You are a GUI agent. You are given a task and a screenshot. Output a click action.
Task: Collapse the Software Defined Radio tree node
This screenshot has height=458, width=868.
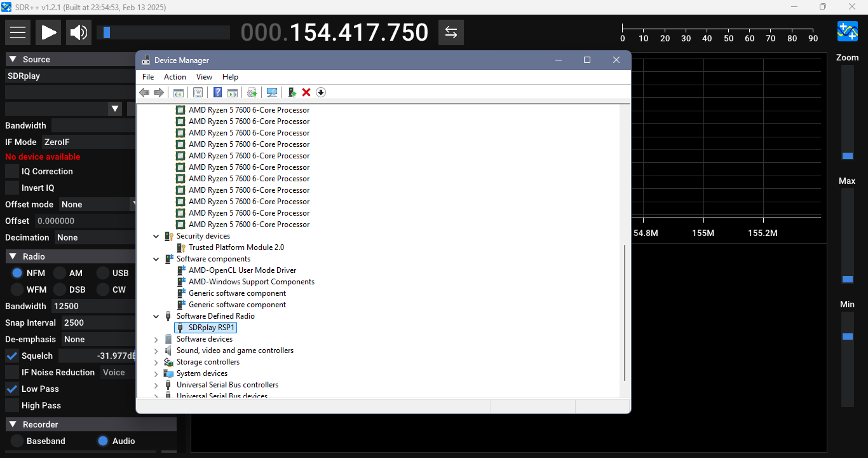(156, 316)
